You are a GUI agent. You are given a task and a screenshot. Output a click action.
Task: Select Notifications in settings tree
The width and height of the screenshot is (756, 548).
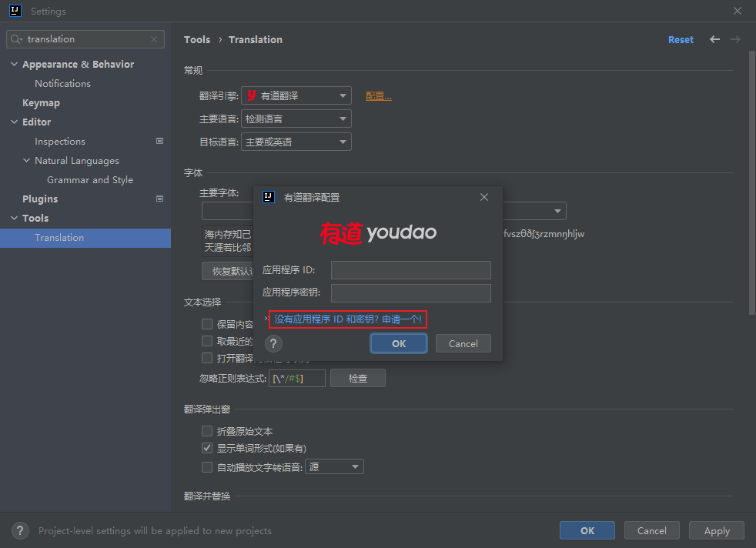pyautogui.click(x=62, y=83)
